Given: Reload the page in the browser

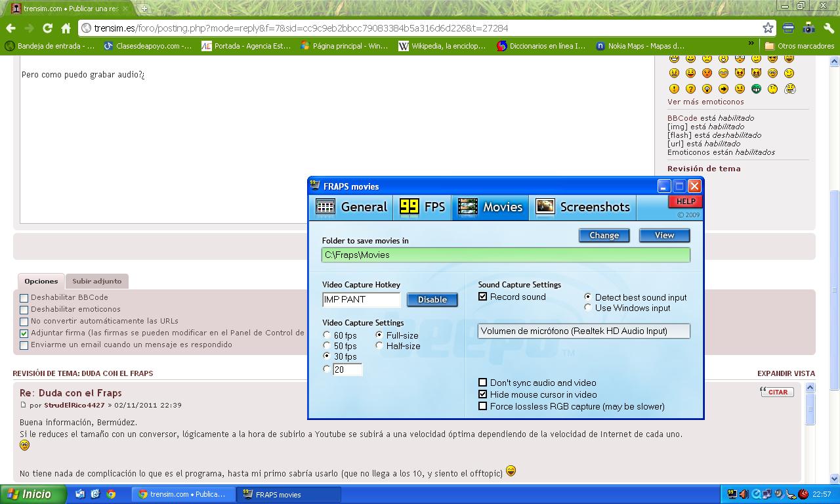Looking at the screenshot, I should (47, 28).
